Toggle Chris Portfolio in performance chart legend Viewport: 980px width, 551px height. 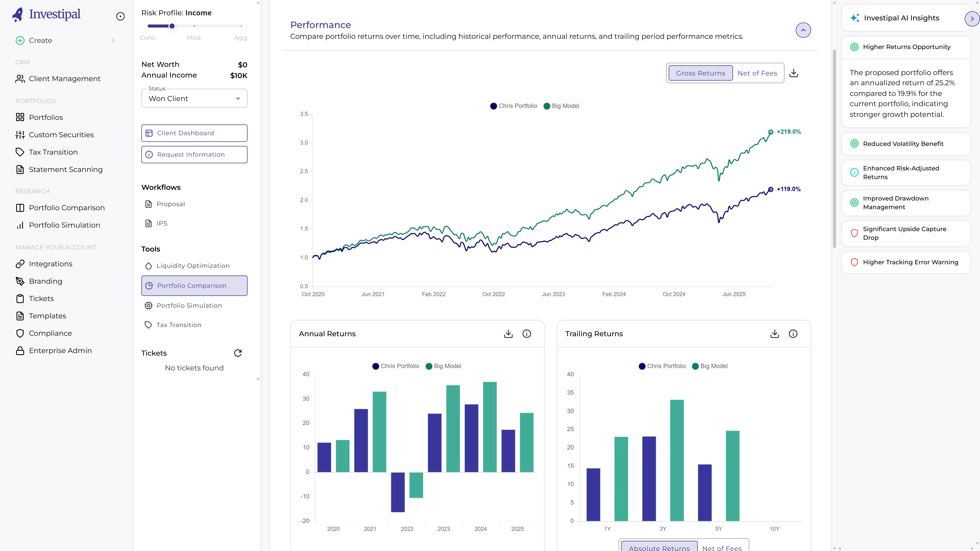(x=514, y=106)
